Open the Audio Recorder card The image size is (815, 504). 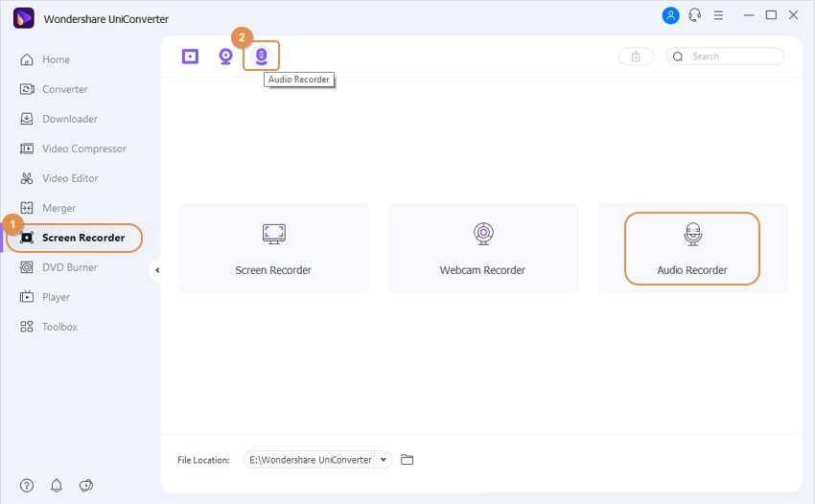coord(692,248)
